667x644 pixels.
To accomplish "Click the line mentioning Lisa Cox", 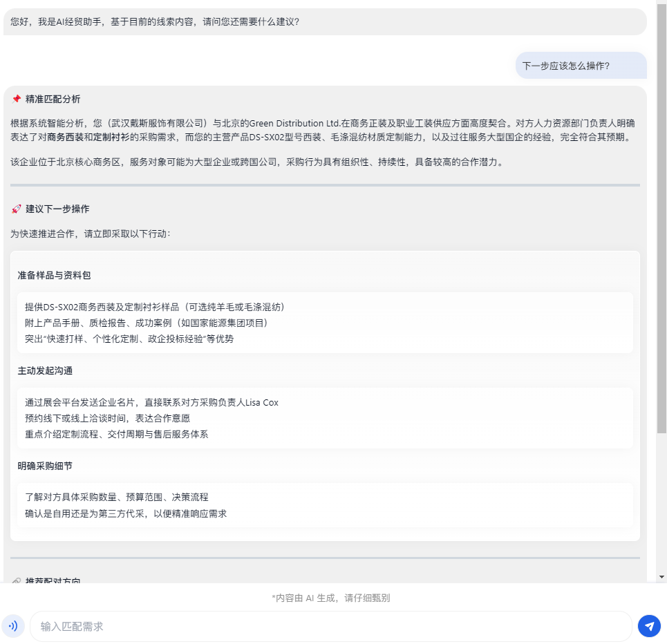I will tap(151, 402).
